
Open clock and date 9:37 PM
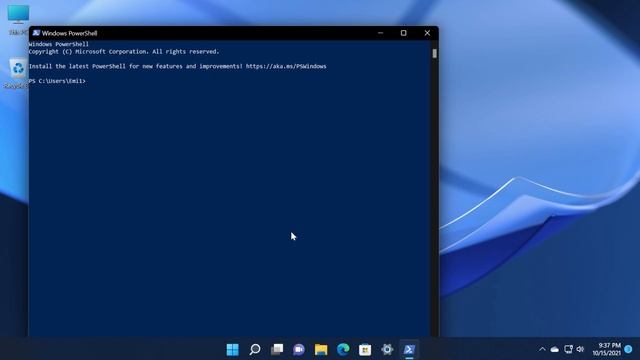[607, 349]
